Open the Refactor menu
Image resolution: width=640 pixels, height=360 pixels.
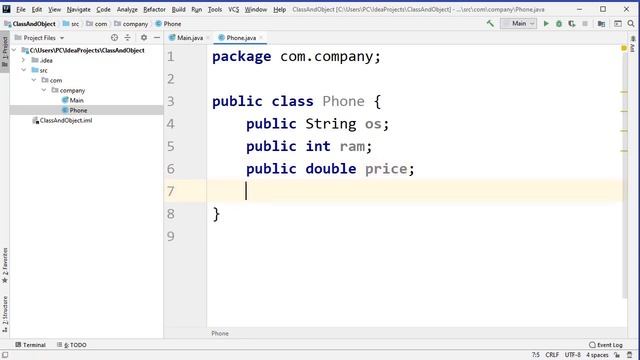pos(154,9)
